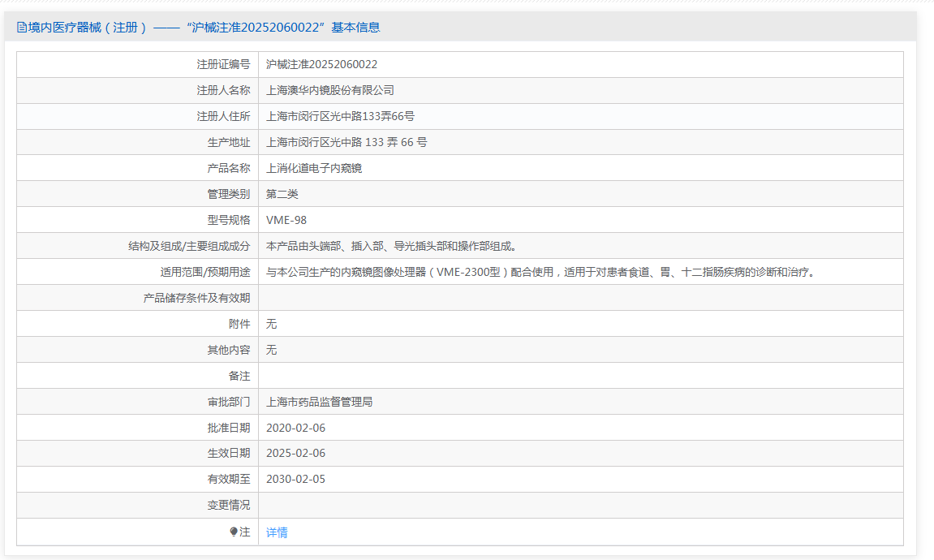Click the 型号规格 label
Viewport: 934px width, 560px height.
(x=229, y=221)
